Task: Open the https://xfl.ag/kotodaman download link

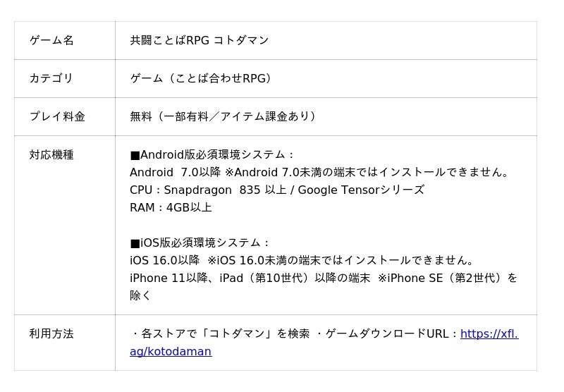Action: 489,333
